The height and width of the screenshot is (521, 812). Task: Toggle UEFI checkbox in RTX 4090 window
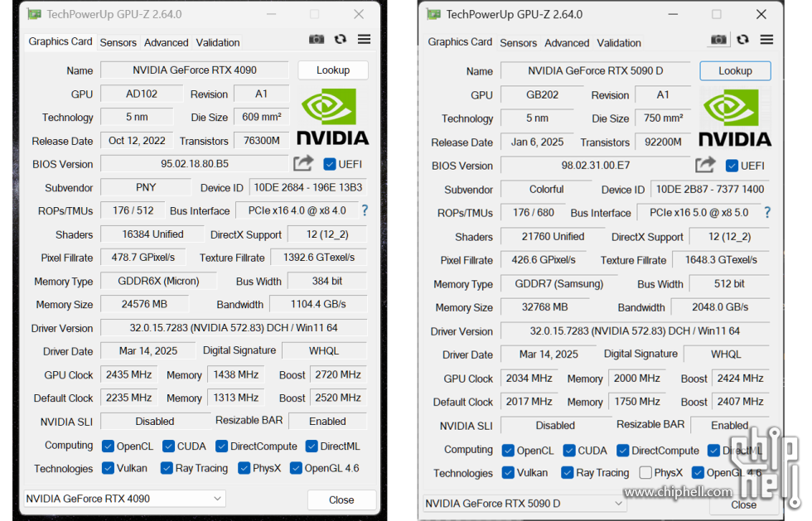coord(330,164)
